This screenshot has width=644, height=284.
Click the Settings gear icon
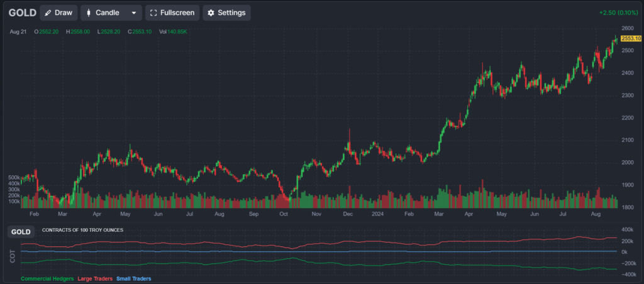[211, 13]
